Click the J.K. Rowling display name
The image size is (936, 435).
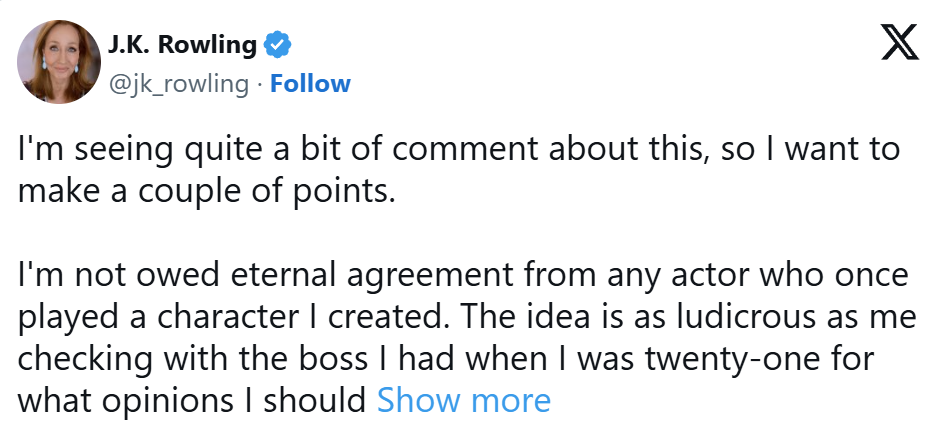(x=182, y=45)
